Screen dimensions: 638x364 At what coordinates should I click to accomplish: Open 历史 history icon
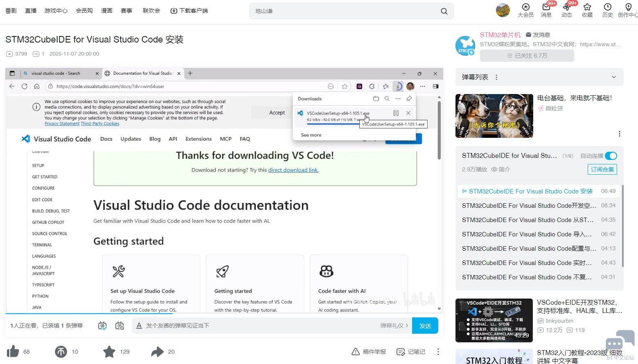pyautogui.click(x=608, y=10)
